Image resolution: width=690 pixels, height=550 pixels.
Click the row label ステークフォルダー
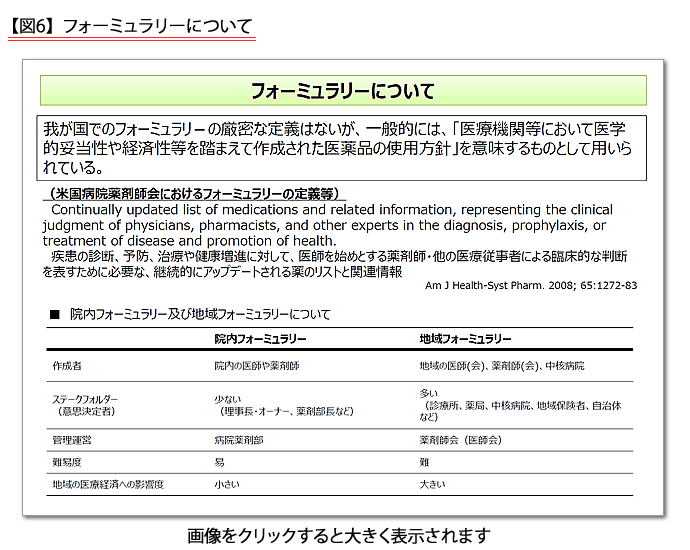tap(85, 399)
